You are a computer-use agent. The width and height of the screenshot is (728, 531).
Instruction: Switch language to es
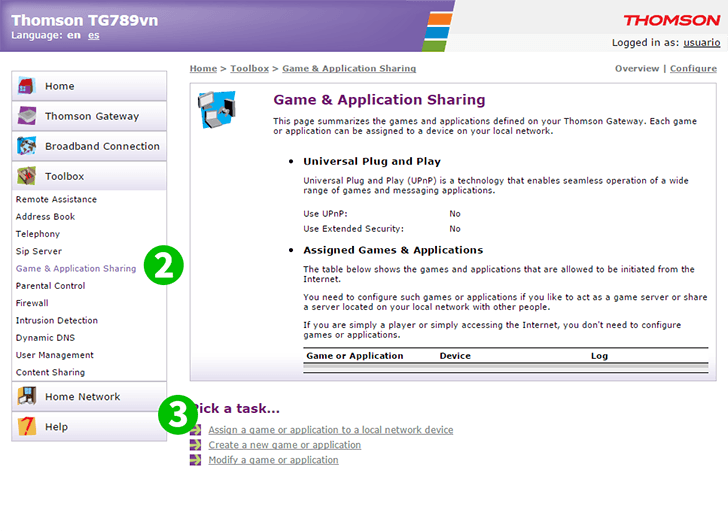click(x=93, y=35)
